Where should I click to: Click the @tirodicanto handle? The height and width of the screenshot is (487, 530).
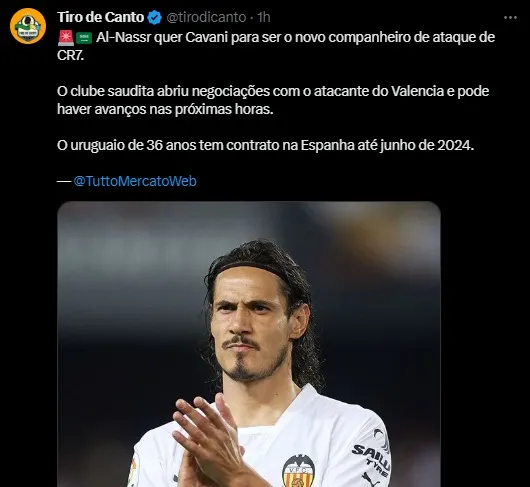point(206,17)
